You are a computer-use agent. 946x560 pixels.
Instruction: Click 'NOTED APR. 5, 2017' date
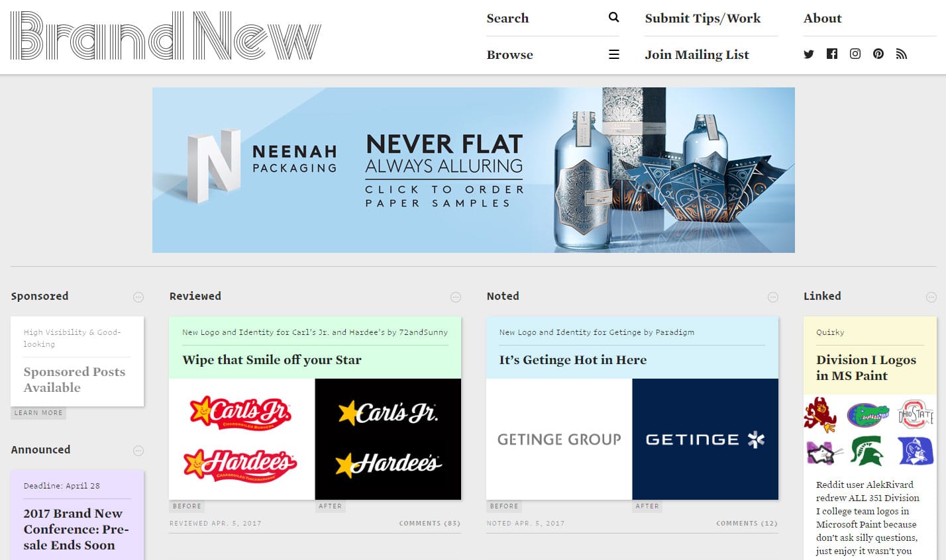(x=525, y=524)
